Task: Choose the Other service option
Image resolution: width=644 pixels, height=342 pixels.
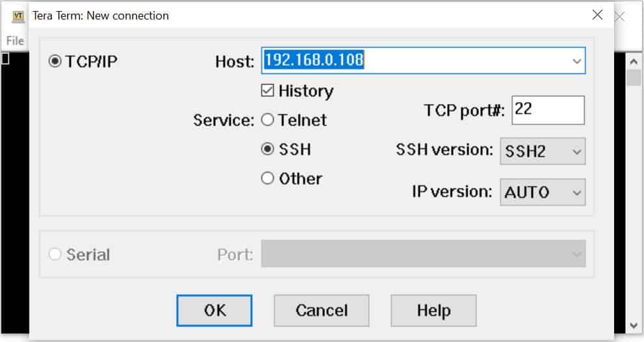Action: point(267,178)
